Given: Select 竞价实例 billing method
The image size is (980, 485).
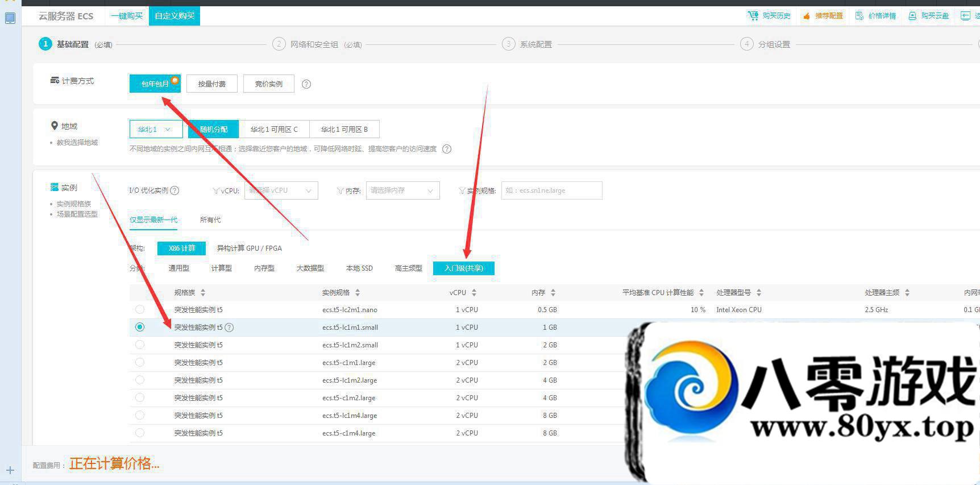Looking at the screenshot, I should point(269,84).
